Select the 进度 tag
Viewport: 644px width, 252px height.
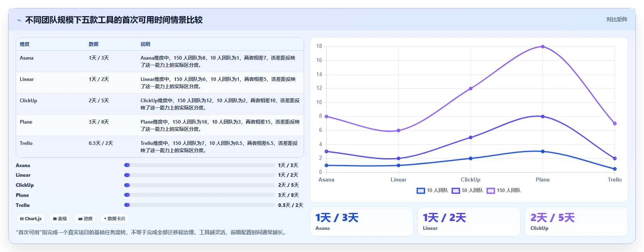click(85, 219)
